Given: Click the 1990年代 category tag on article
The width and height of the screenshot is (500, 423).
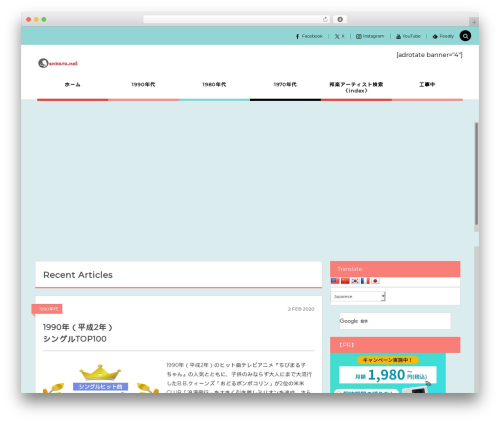Looking at the screenshot, I should (x=47, y=309).
